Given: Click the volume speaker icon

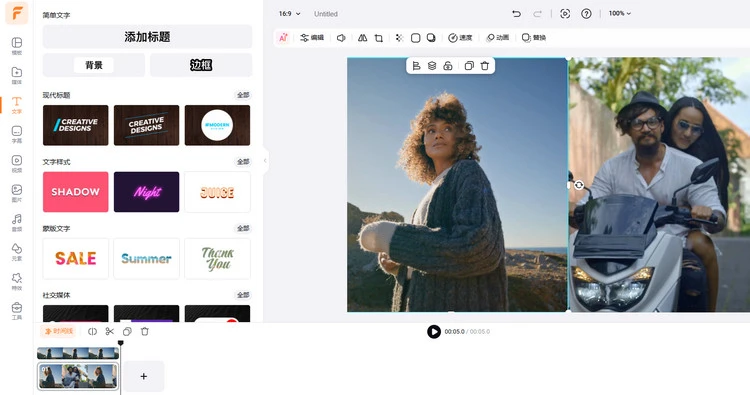Looking at the screenshot, I should pyautogui.click(x=341, y=37).
